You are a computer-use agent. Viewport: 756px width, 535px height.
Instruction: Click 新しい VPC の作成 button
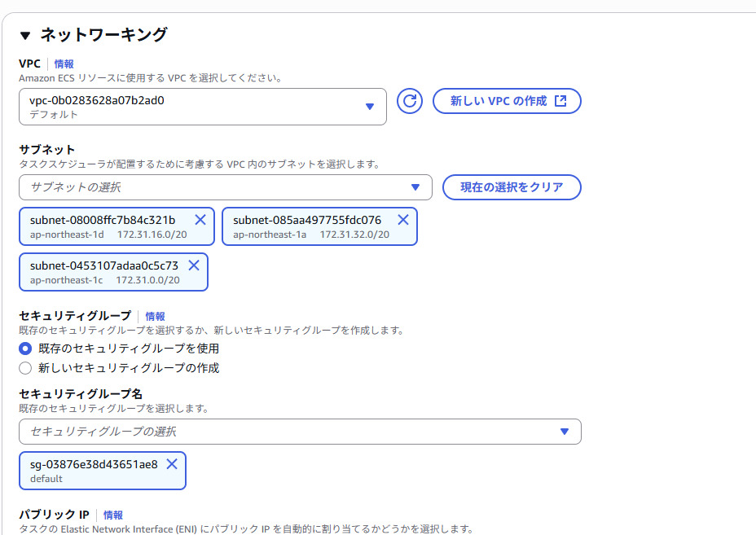(507, 101)
